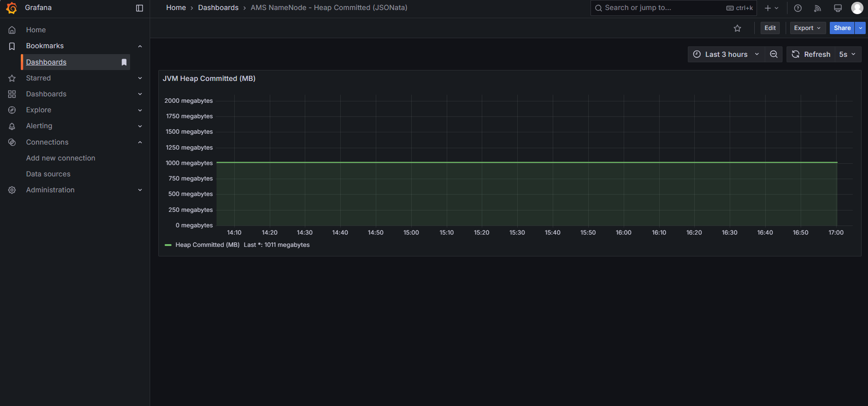Open the plus New menu
The image size is (868, 406).
pyautogui.click(x=772, y=8)
